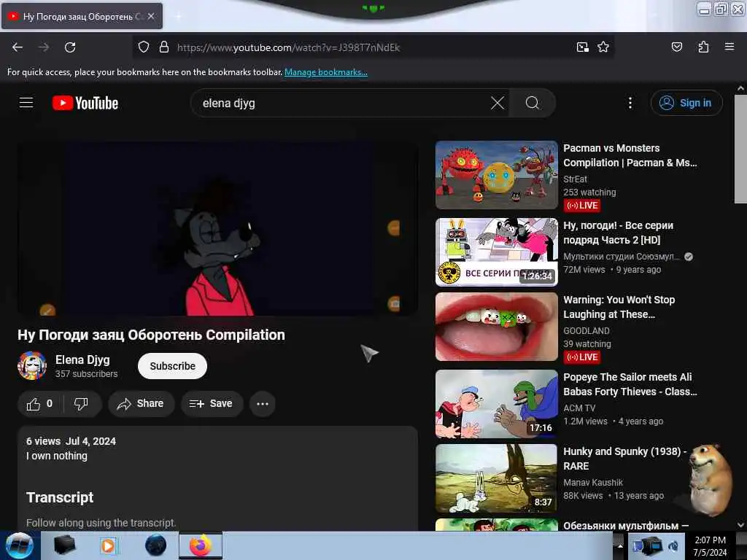
Task: Click the browser address bar URL
Action: click(x=288, y=47)
